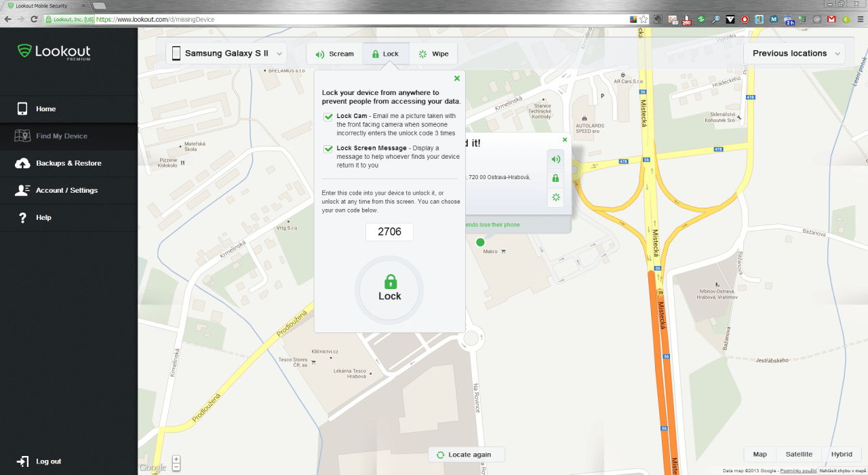The height and width of the screenshot is (475, 868).
Task: Click the extension icon with 2h badge
Action: tap(789, 20)
